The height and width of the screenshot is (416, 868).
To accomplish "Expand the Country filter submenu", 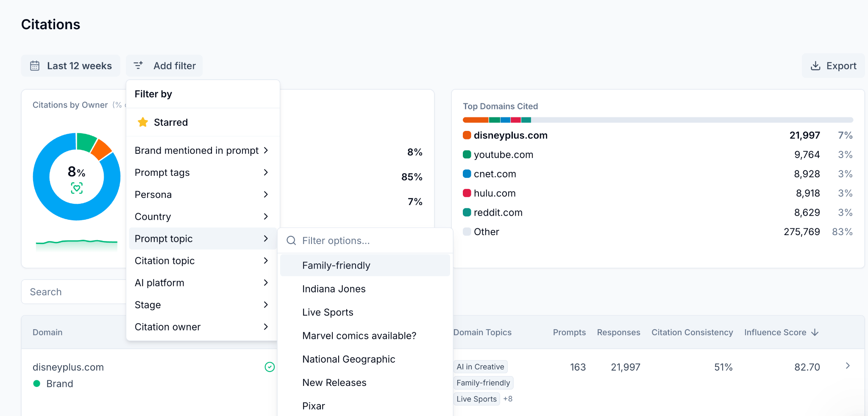I will [x=203, y=216].
